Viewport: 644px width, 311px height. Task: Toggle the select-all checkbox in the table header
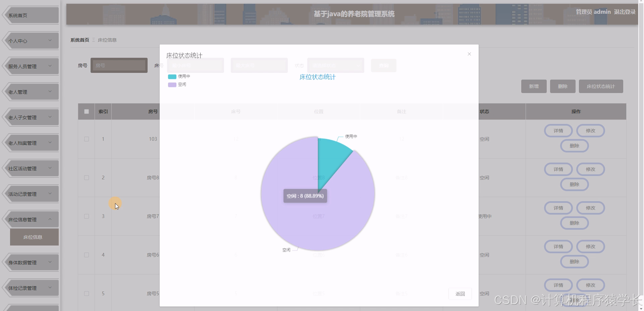[x=86, y=111]
